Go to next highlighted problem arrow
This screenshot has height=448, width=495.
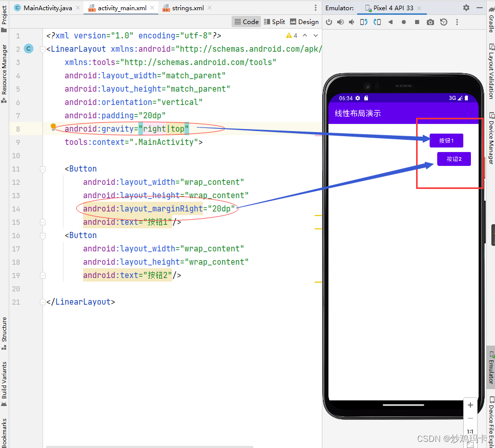pos(316,35)
